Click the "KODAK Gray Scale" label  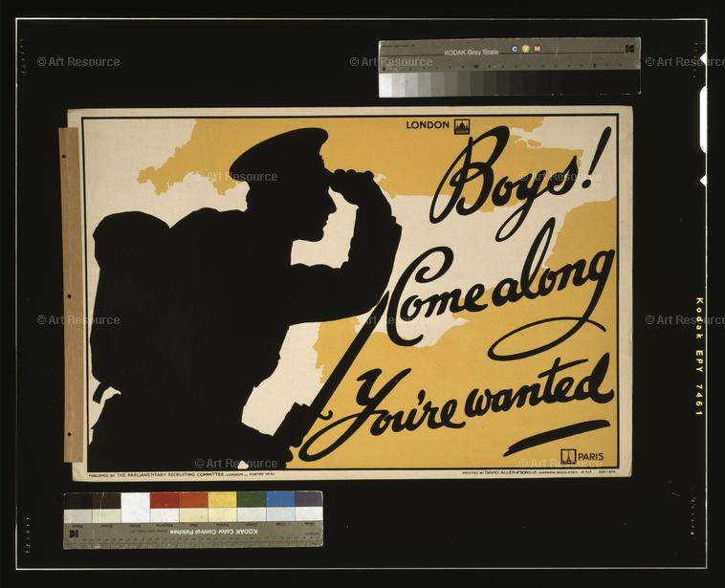472,53
